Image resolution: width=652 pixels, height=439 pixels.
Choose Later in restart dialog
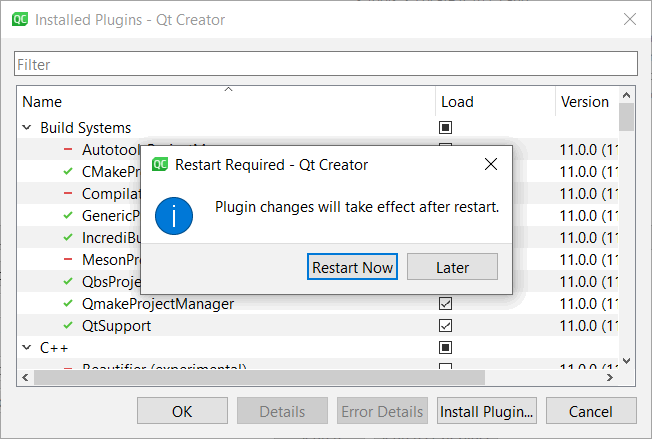tap(452, 268)
